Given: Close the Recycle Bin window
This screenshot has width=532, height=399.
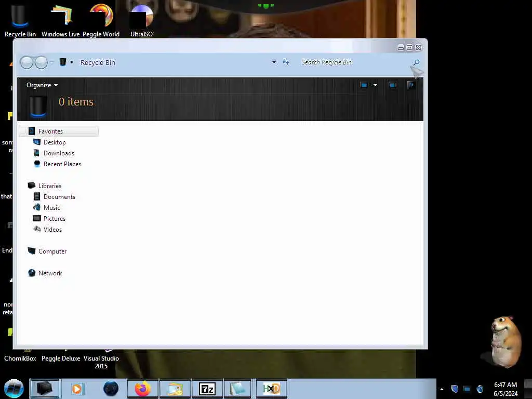Looking at the screenshot, I should (419, 47).
